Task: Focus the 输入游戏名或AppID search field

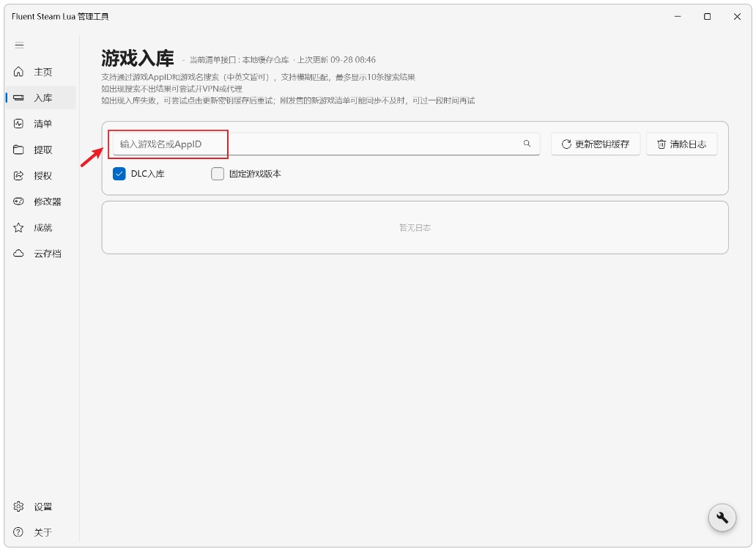Action: pos(326,144)
